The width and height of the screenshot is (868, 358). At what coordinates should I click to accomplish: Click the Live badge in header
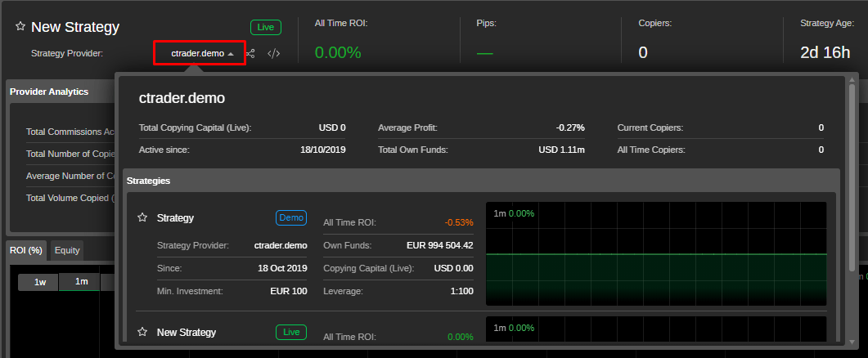tap(266, 27)
